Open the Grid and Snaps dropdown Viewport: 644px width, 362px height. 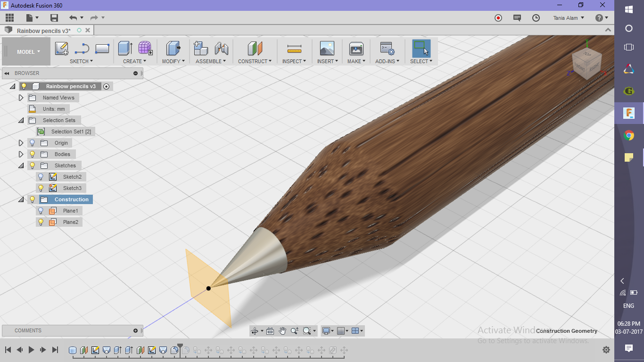tap(344, 331)
